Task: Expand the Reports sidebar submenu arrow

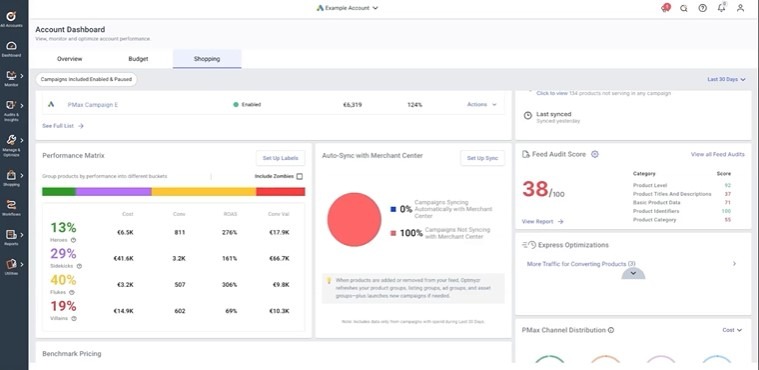Action: coord(22,235)
